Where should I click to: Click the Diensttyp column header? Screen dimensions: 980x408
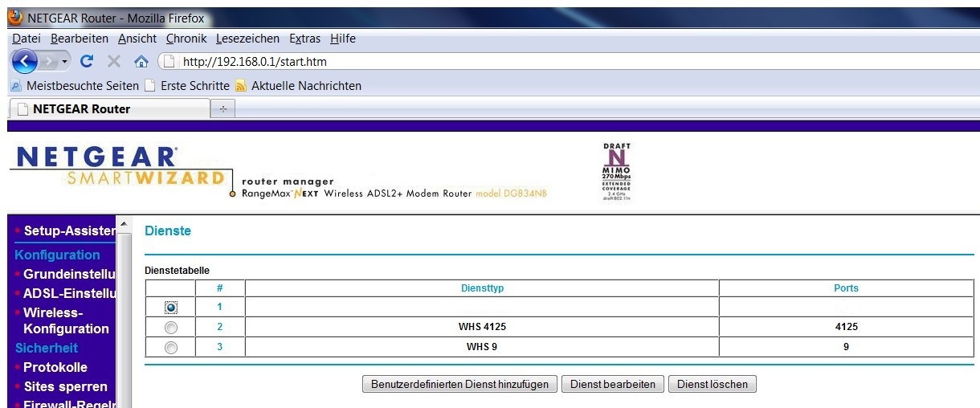click(x=482, y=288)
